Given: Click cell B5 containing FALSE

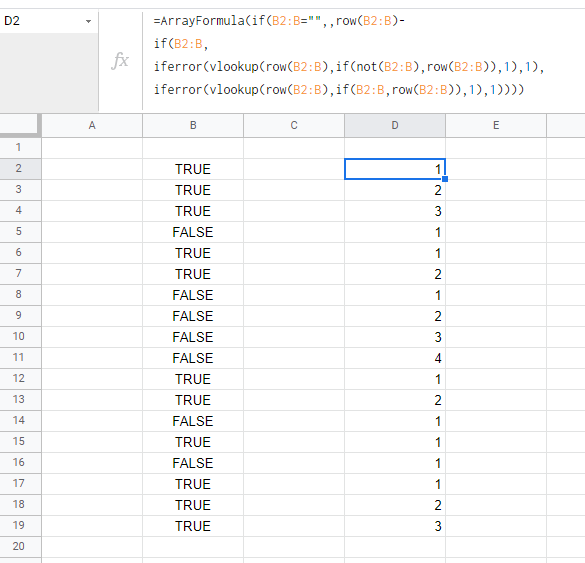Looking at the screenshot, I should point(193,232).
